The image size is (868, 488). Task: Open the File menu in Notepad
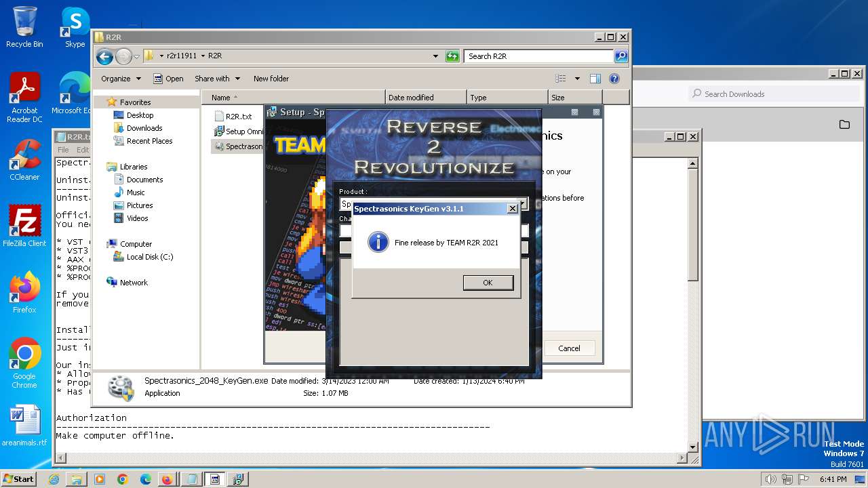(63, 150)
